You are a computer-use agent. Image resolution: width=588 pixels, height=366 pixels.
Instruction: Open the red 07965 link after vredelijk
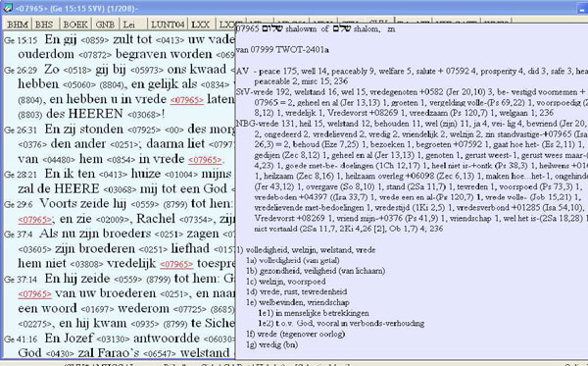coord(176,265)
